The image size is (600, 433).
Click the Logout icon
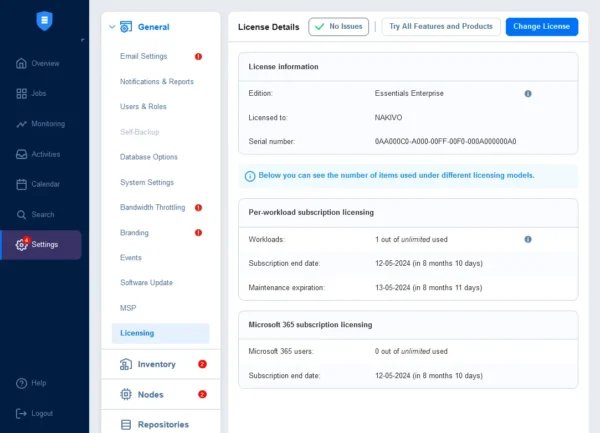(22, 413)
